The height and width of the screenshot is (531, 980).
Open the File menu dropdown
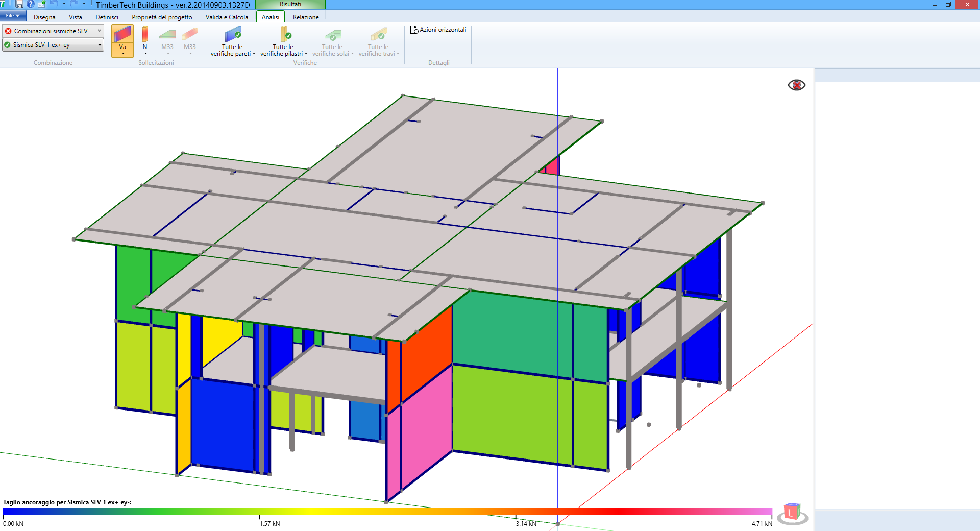point(13,16)
